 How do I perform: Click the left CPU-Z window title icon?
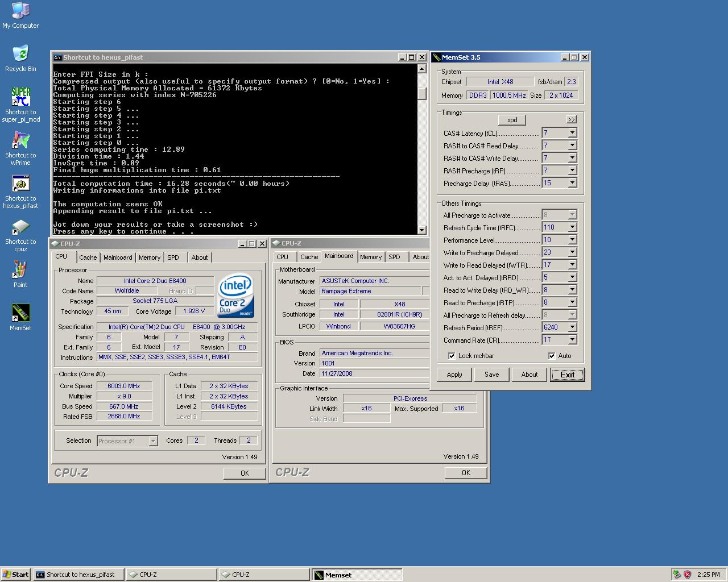[55, 243]
